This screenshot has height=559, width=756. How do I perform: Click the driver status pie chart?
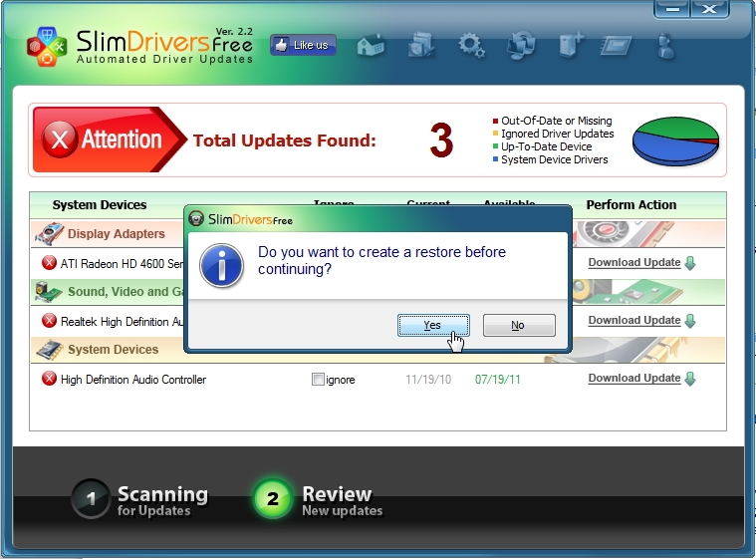[x=675, y=140]
